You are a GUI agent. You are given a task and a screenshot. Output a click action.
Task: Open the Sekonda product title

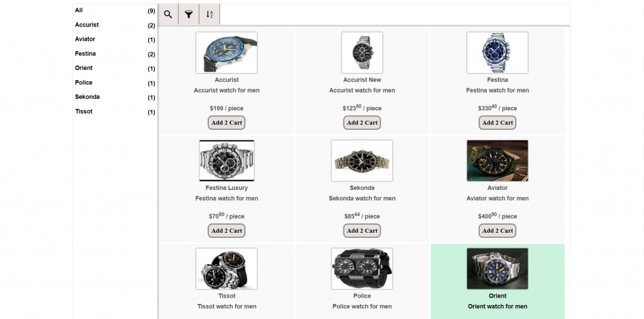tap(362, 188)
